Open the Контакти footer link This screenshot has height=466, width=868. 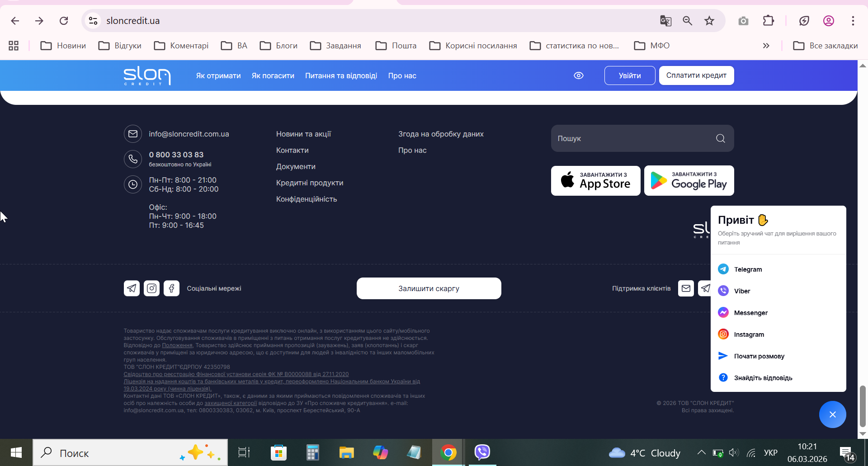[292, 151]
